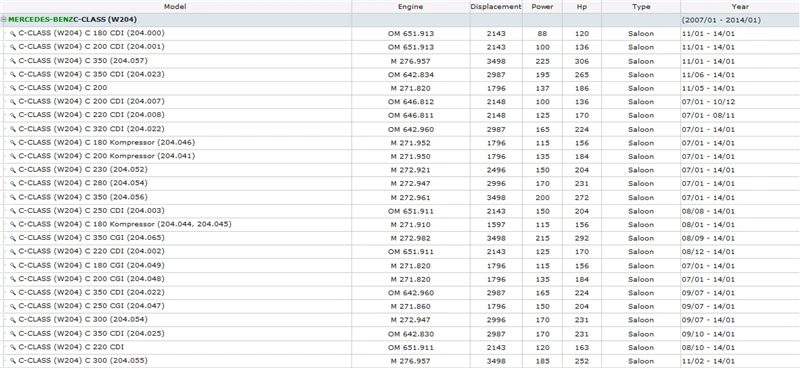This screenshot has height=368, width=800.
Task: Click the magnifier icon for C 200 CDI (204.001)
Action: pyautogui.click(x=13, y=47)
